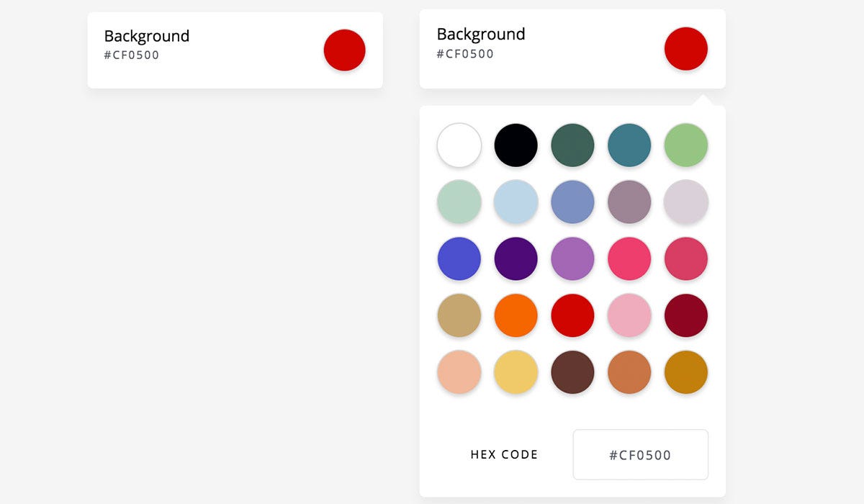The image size is (864, 504).
Task: Pick the pale mint green swatch
Action: [x=459, y=202]
